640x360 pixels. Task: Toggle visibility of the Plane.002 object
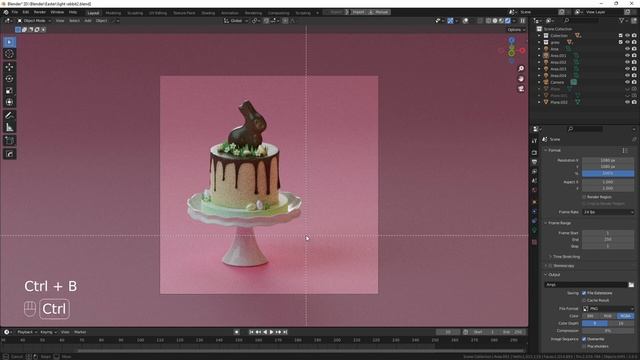[627, 102]
